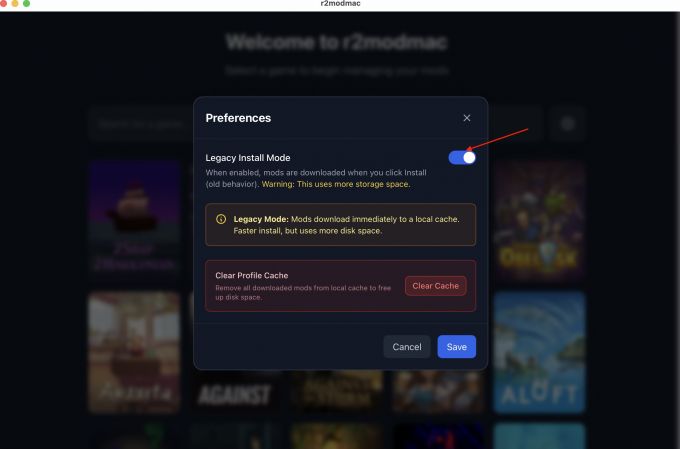The height and width of the screenshot is (449, 680).
Task: Click the info icon in Legacy Mode notice
Action: pos(221,219)
